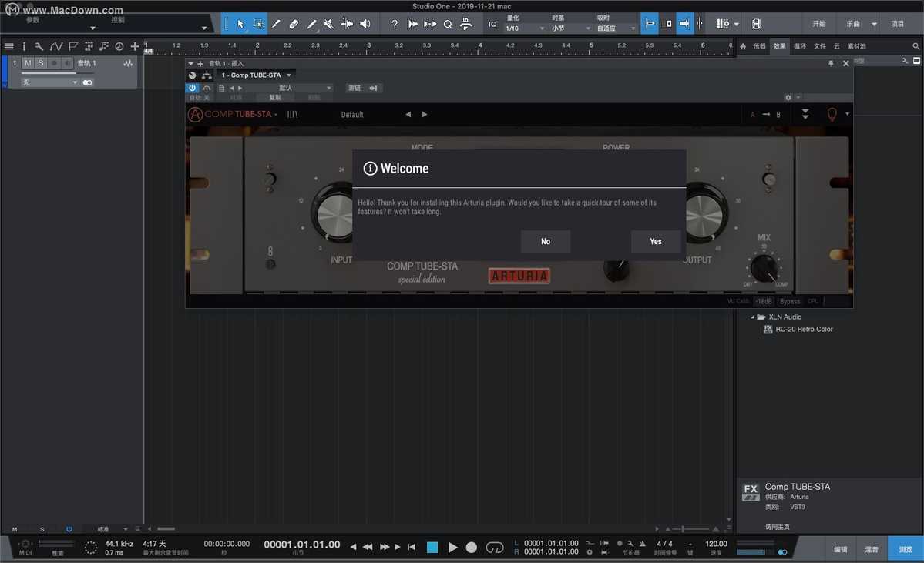The width and height of the screenshot is (924, 563).
Task: Select the Arrow tool in toolbar
Action: point(240,24)
